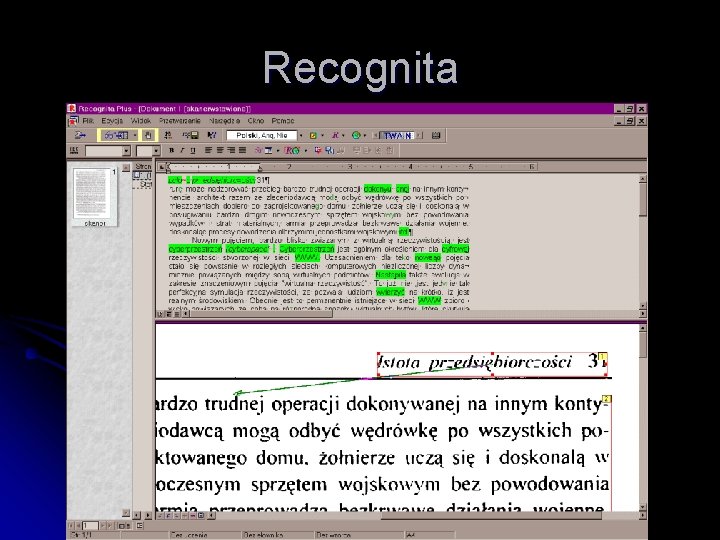Expand dropdown next to purple R icon

click(x=343, y=135)
